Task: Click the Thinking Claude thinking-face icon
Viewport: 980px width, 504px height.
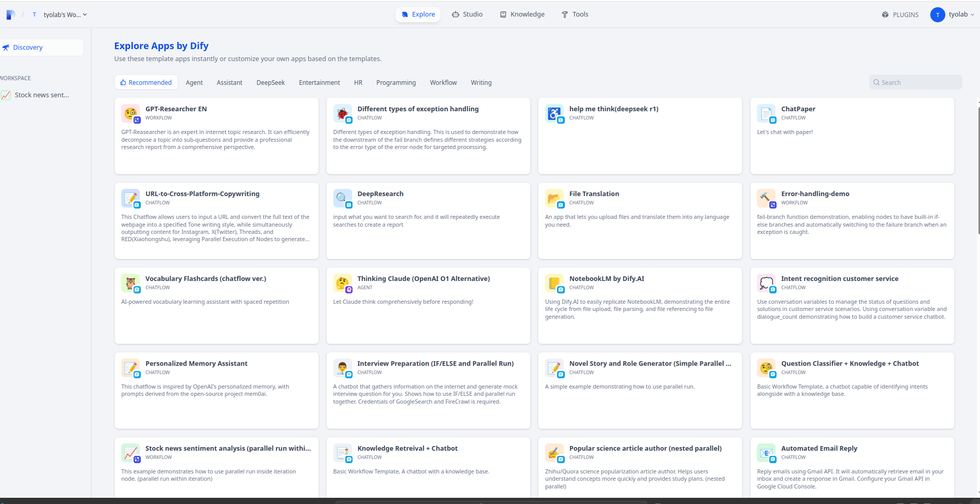Action: (342, 283)
